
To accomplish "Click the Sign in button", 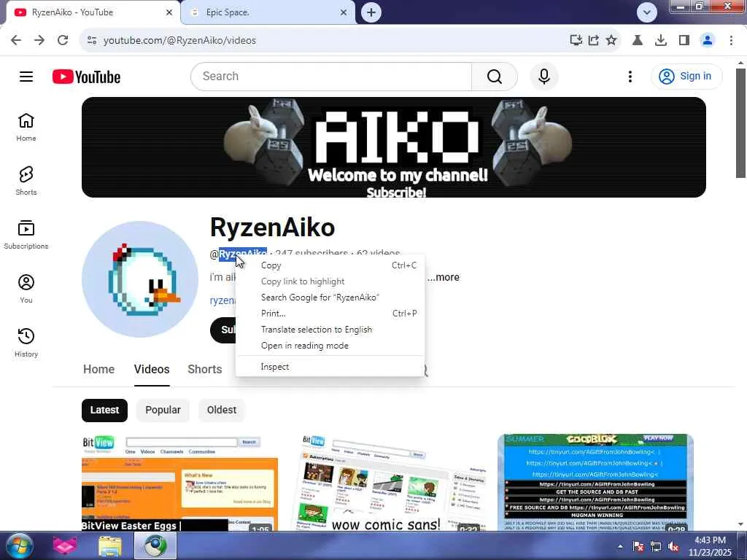I will pyautogui.click(x=686, y=76).
